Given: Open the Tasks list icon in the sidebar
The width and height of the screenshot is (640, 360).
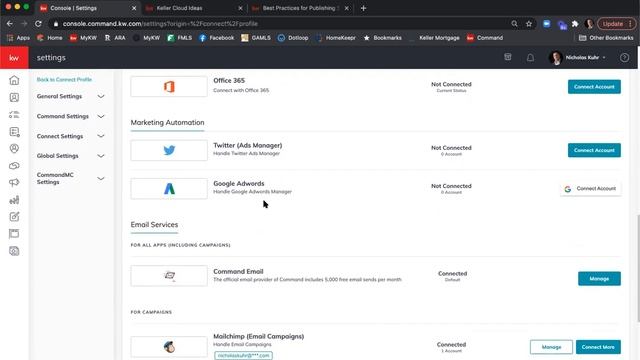Looking at the screenshot, I should 14,115.
